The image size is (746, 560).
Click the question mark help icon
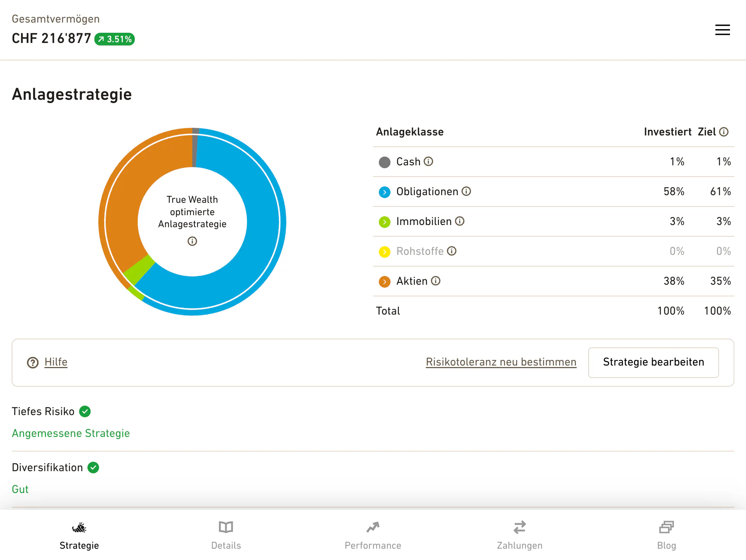33,362
